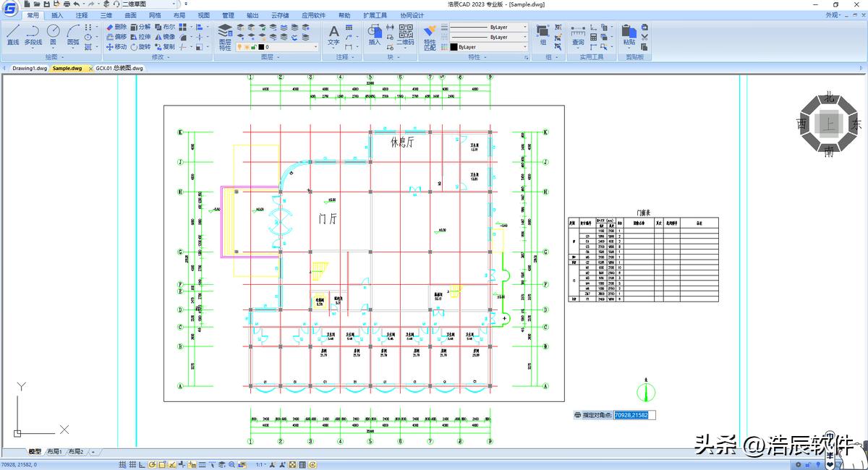The width and height of the screenshot is (868, 470).
Task: Click the Cut scissors icon in clipboard panel
Action: click(644, 37)
